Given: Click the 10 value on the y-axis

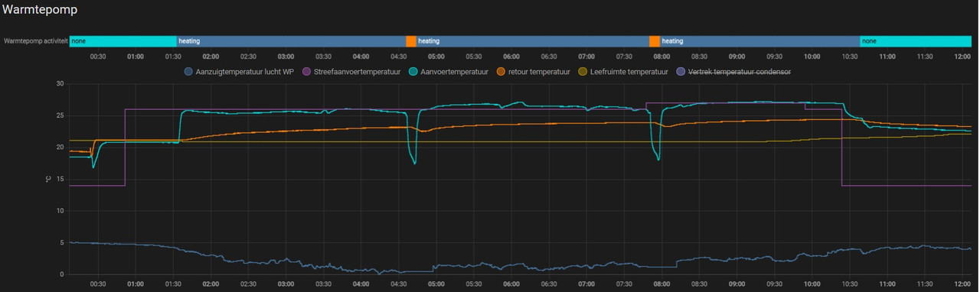Looking at the screenshot, I should pos(60,211).
